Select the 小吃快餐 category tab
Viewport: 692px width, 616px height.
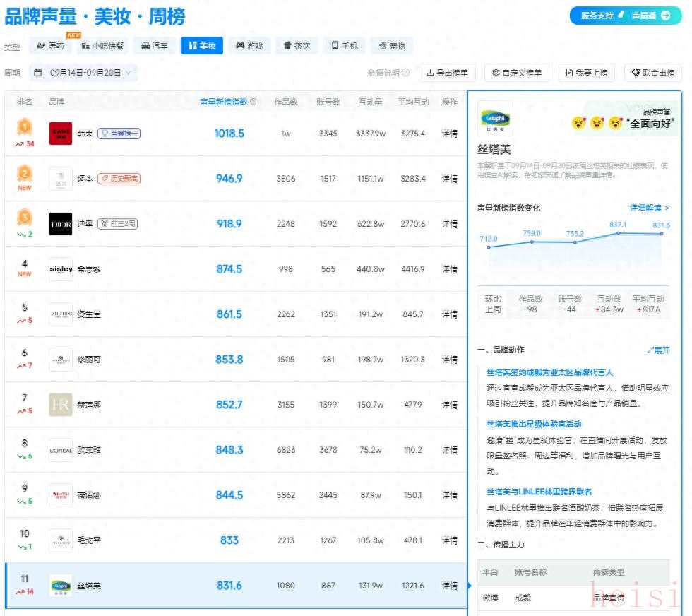point(102,46)
